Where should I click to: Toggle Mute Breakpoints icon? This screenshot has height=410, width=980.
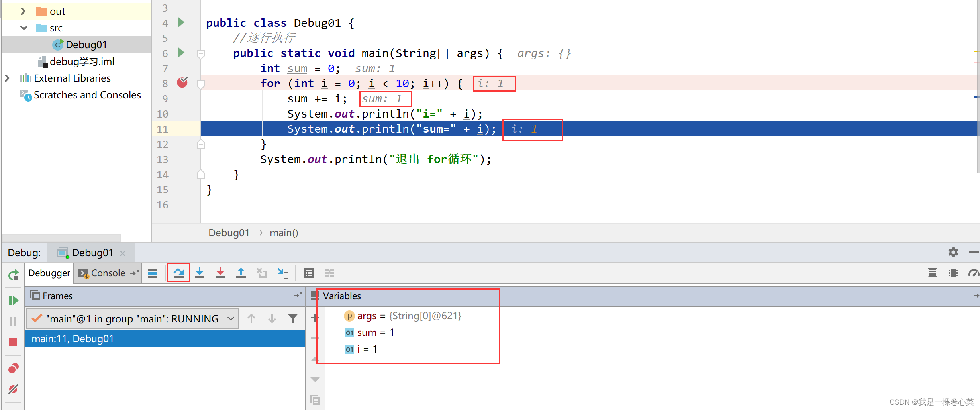13,389
